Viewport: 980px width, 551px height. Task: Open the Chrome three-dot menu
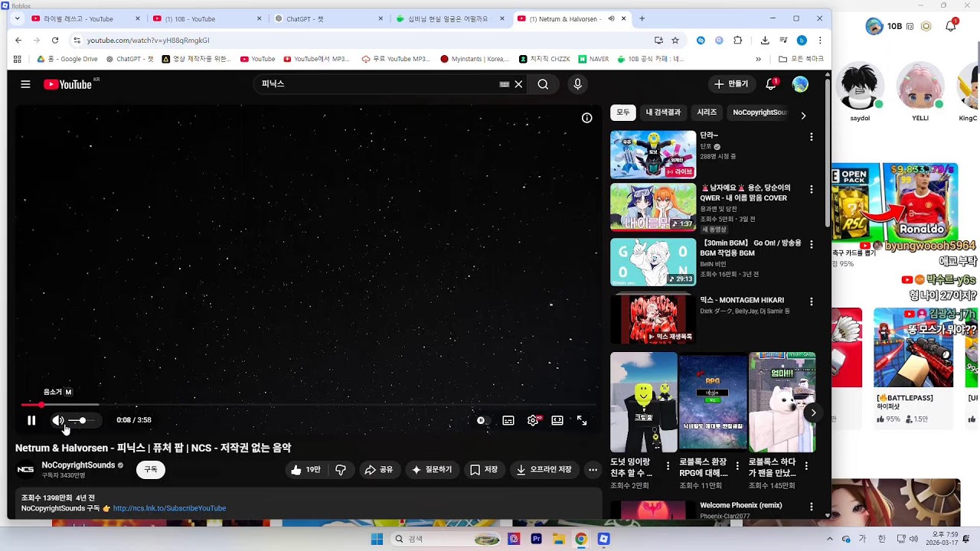820,40
